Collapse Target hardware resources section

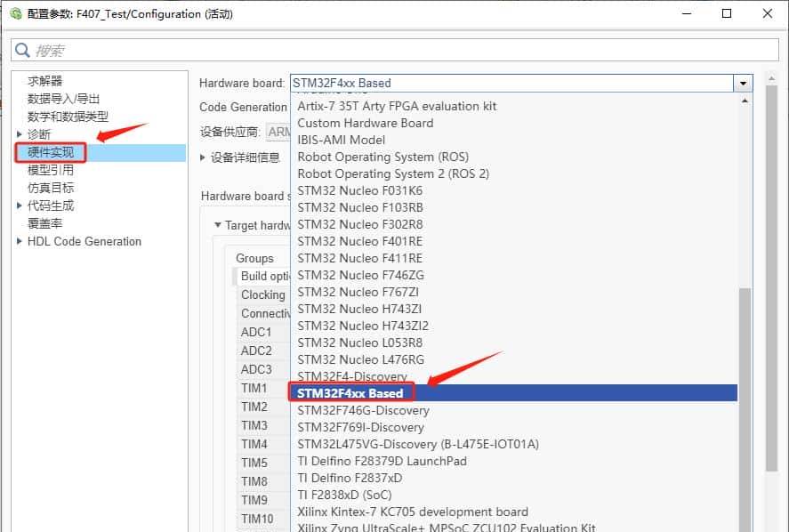217,225
